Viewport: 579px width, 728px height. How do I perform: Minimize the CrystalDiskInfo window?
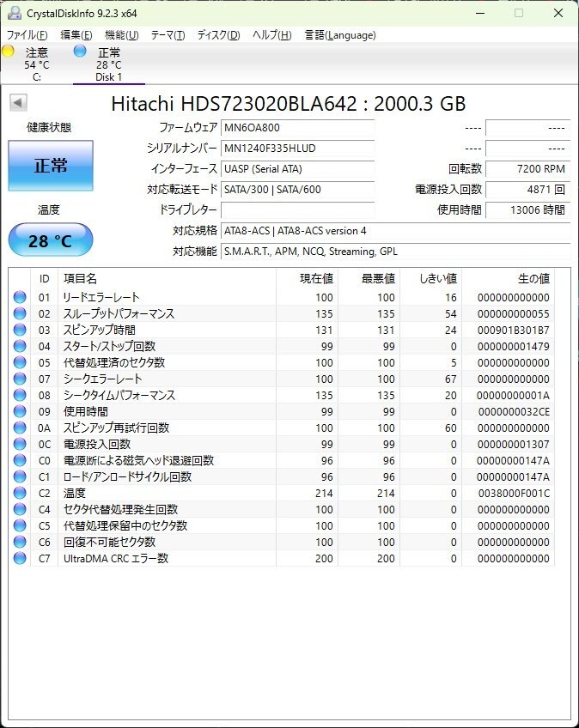[480, 13]
